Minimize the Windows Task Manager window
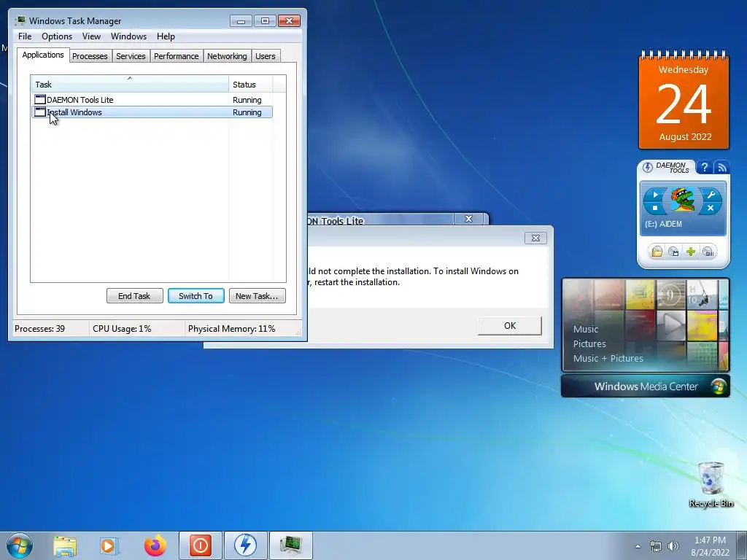The height and width of the screenshot is (560, 747). 241,21
